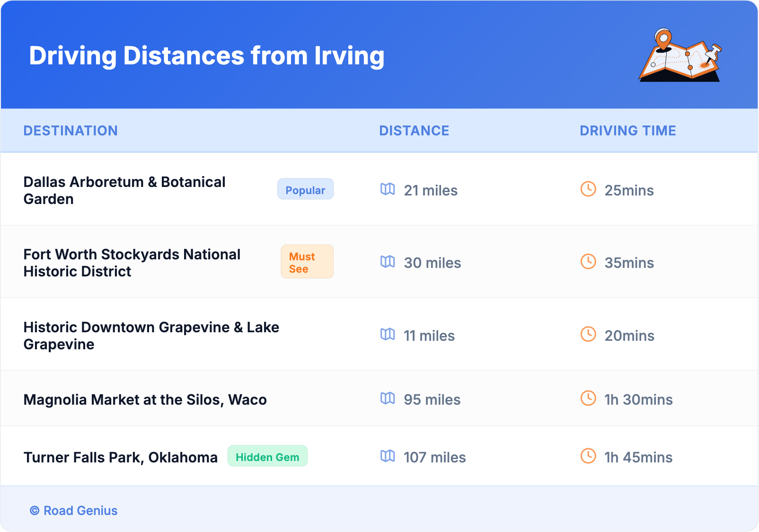Click the map icon beside 107 miles
The width and height of the screenshot is (759, 532).
point(388,456)
